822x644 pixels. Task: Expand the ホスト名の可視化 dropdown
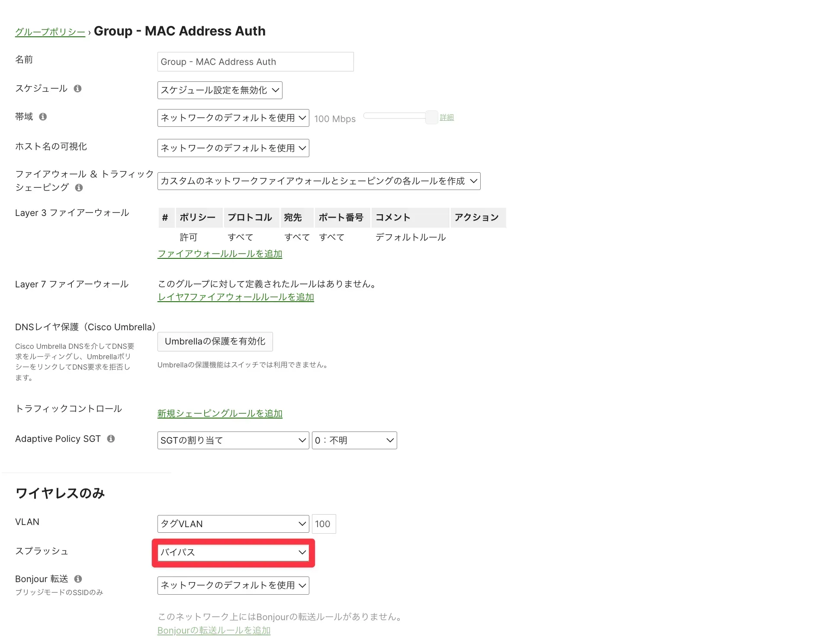point(233,148)
